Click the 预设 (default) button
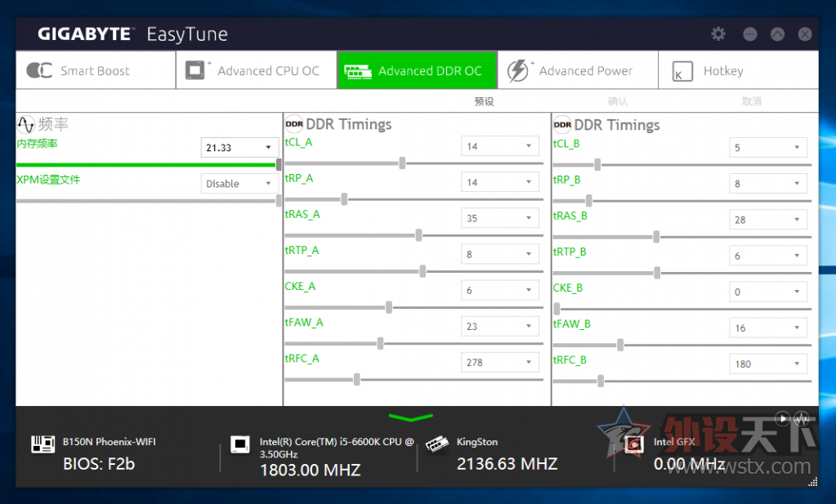 pyautogui.click(x=484, y=101)
